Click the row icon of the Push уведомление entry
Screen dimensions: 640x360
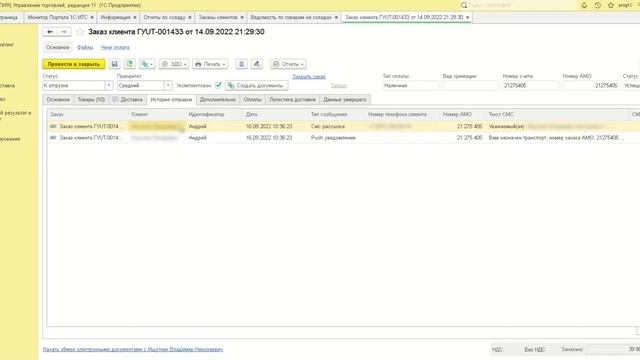53,138
